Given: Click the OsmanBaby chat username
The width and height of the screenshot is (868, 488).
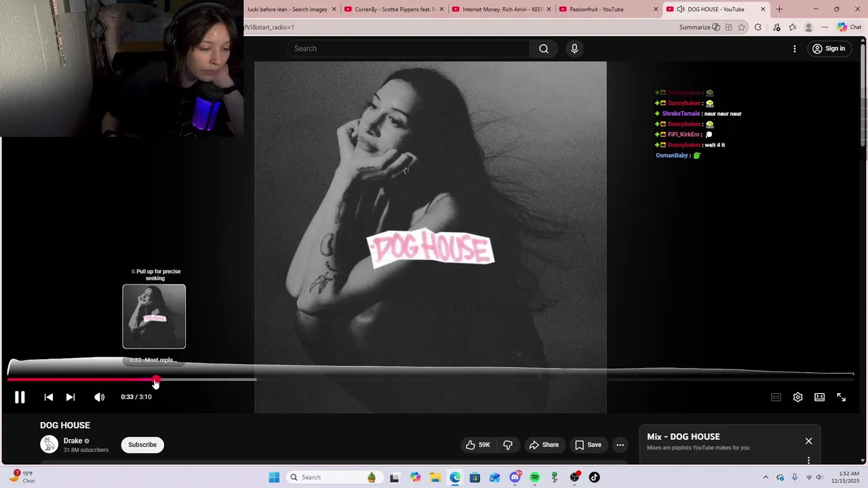Looking at the screenshot, I should coord(672,155).
